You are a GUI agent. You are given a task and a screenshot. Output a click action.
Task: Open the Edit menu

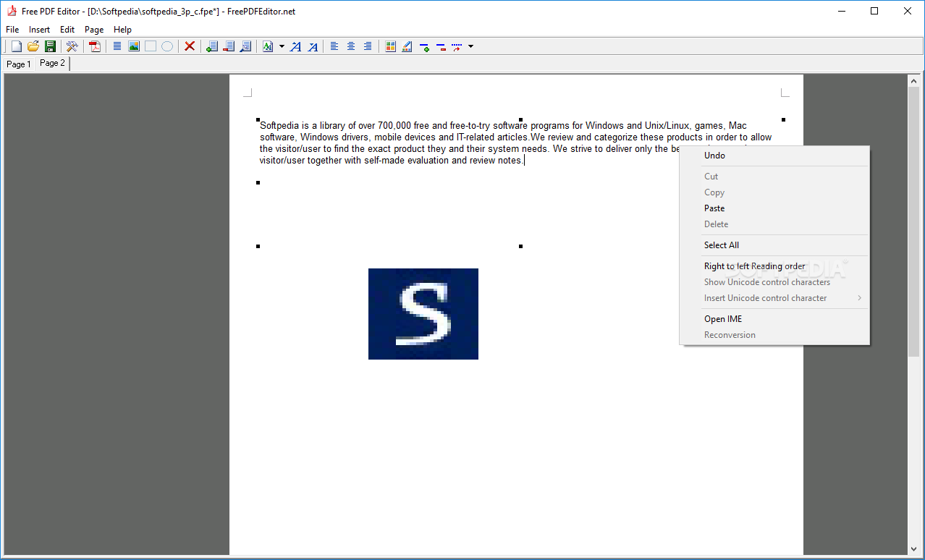pyautogui.click(x=67, y=30)
